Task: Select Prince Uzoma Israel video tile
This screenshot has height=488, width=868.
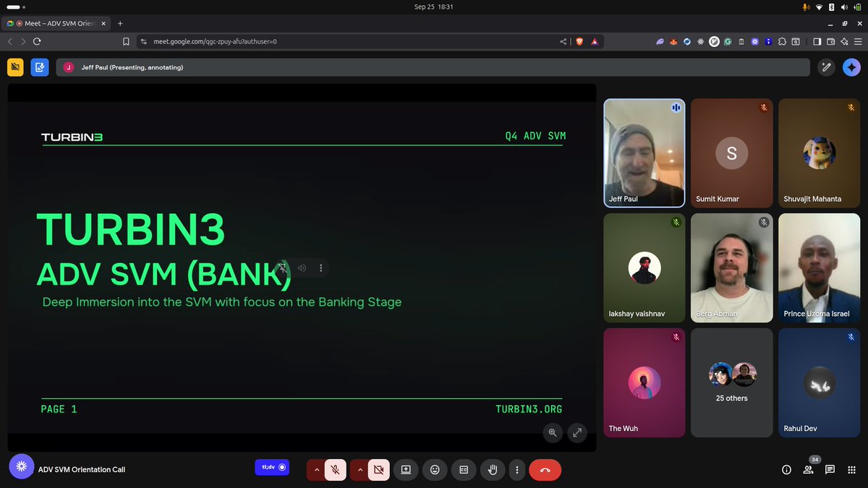Action: pyautogui.click(x=819, y=267)
